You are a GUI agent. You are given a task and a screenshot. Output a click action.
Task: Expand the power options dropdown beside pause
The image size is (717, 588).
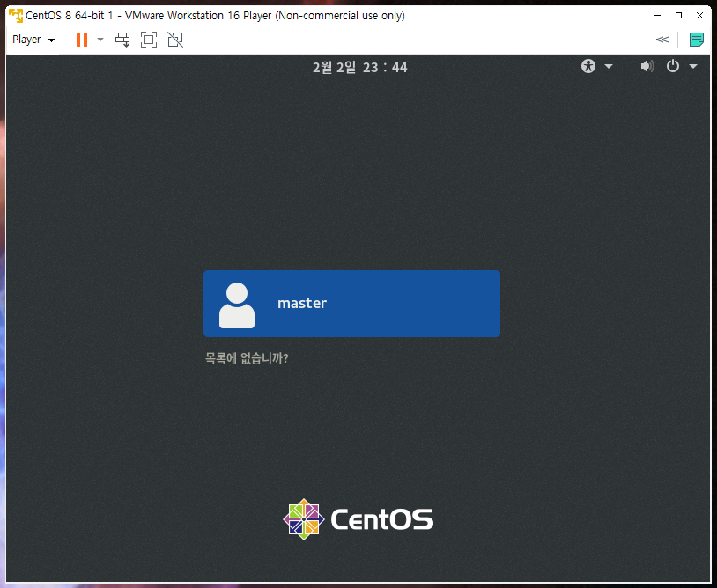click(x=100, y=40)
